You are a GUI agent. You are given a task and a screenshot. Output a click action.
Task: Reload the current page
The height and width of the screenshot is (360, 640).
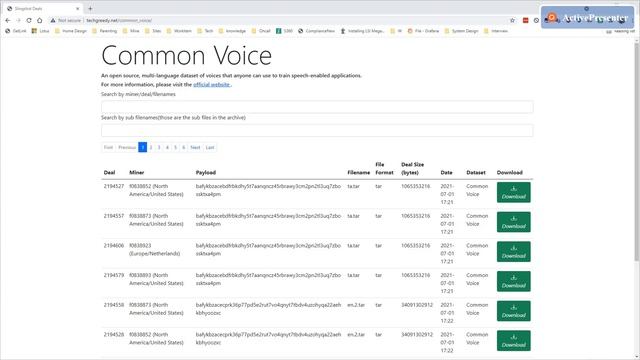click(x=29, y=20)
